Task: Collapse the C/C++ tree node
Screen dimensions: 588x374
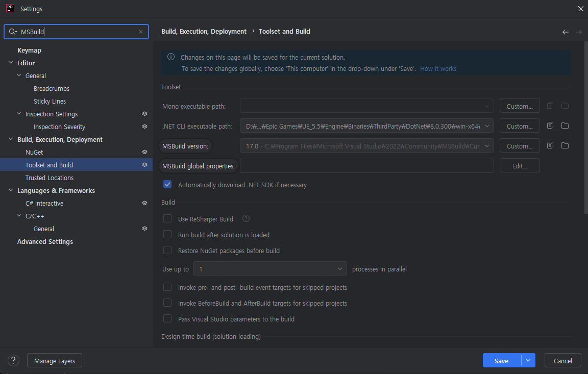Action: (19, 215)
